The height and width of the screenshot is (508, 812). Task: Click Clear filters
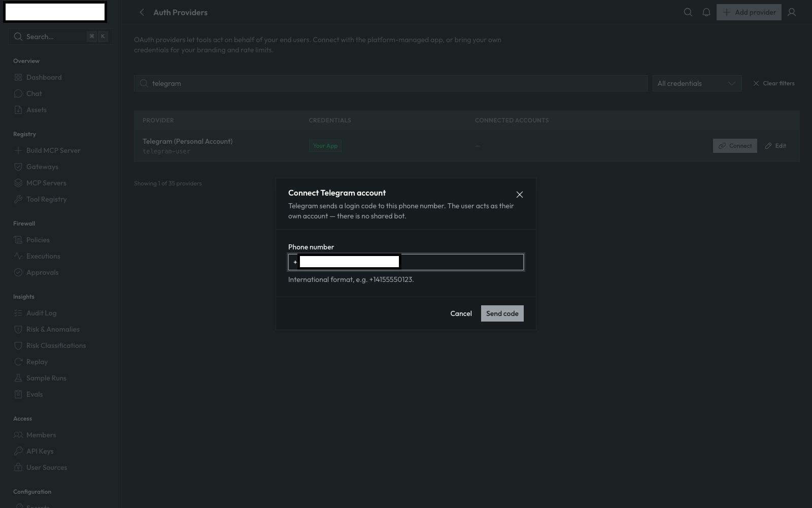(773, 83)
